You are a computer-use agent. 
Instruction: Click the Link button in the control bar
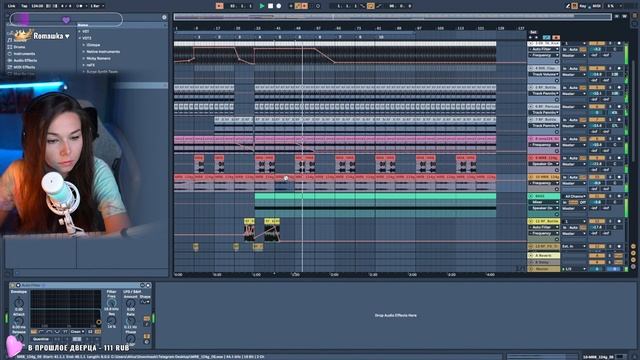[x=12, y=6]
